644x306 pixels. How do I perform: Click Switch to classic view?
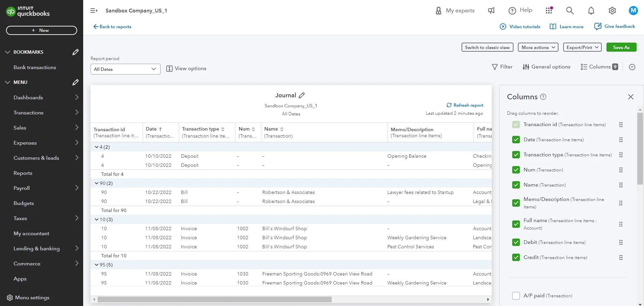[487, 47]
